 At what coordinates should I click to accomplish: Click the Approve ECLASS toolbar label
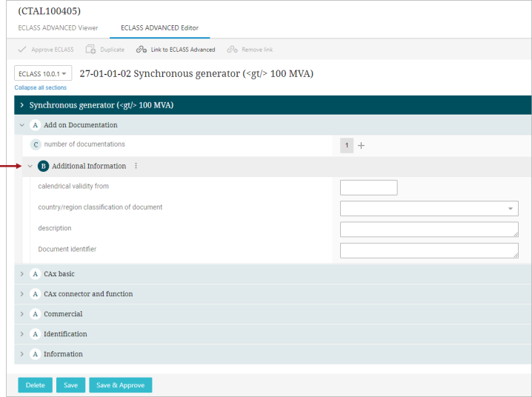[x=53, y=50]
